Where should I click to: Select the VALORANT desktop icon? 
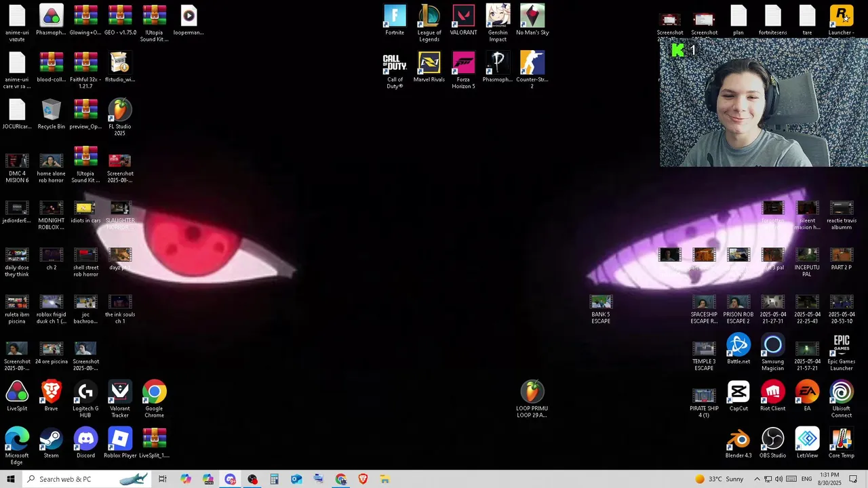[x=464, y=20]
